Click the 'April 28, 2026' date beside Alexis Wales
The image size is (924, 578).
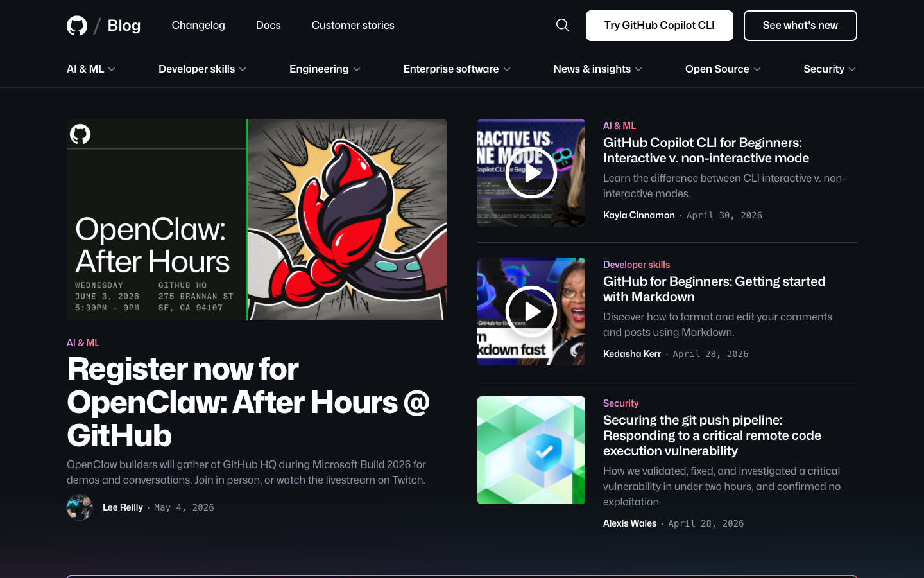tap(706, 523)
